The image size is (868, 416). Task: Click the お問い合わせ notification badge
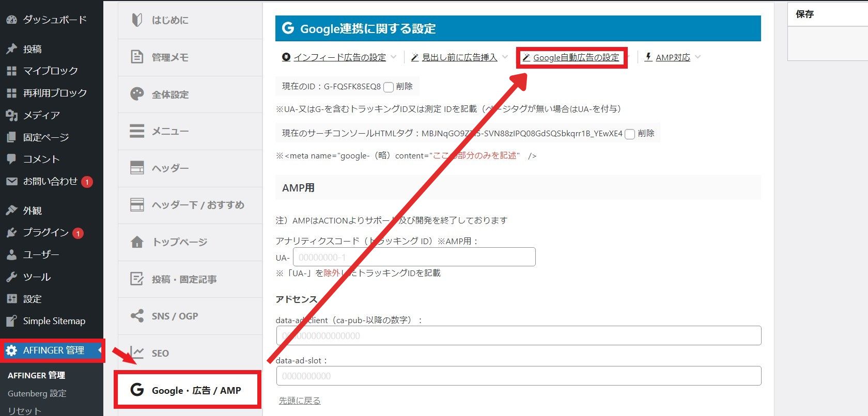(x=87, y=182)
